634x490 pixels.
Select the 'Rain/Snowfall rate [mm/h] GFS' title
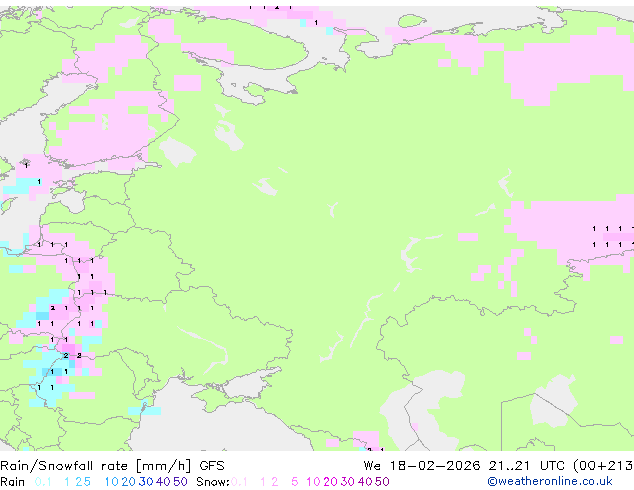pos(112,466)
